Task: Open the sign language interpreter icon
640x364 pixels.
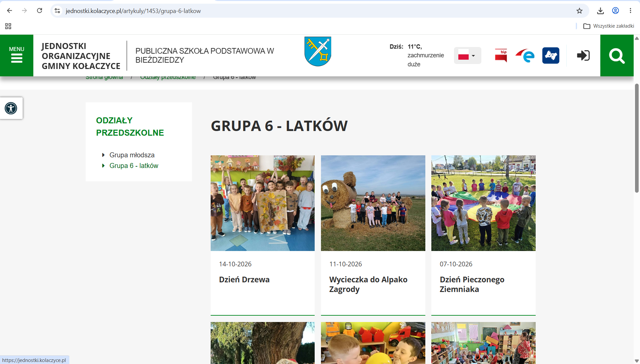Action: 551,55
